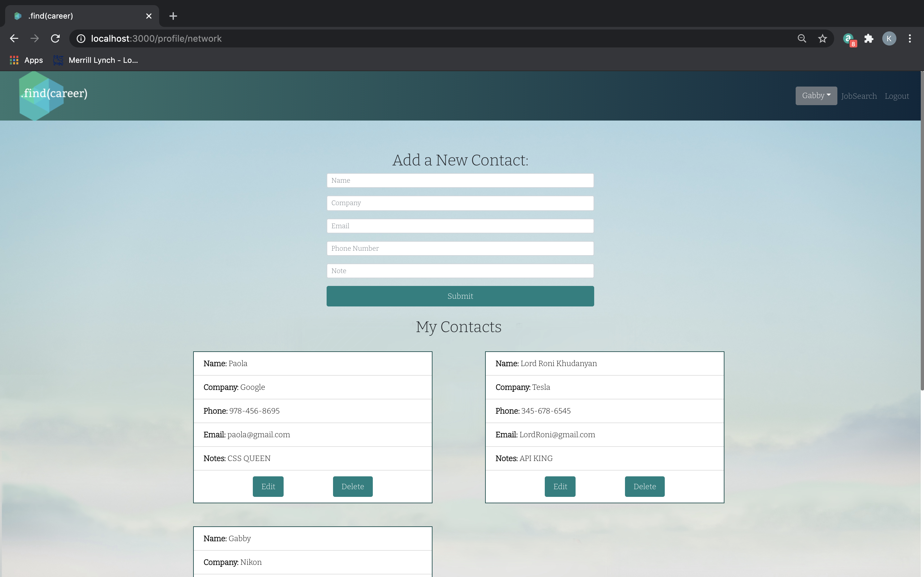Click the profile avatar K

coord(889,38)
